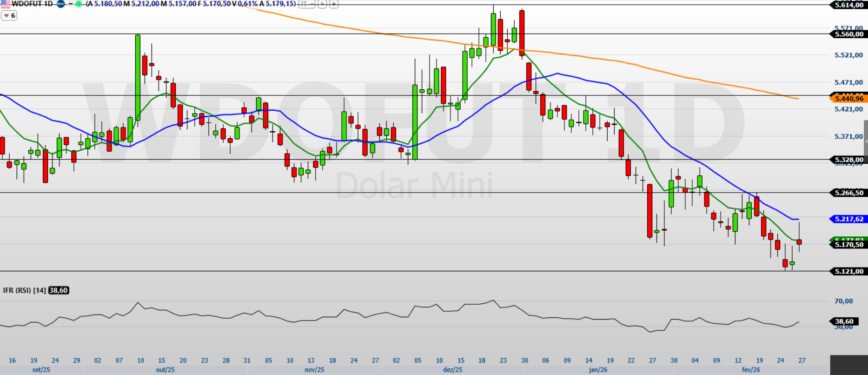The height and width of the screenshot is (375, 868).
Task: Open the small arrow dropdown in header
Action: tap(322, 4)
